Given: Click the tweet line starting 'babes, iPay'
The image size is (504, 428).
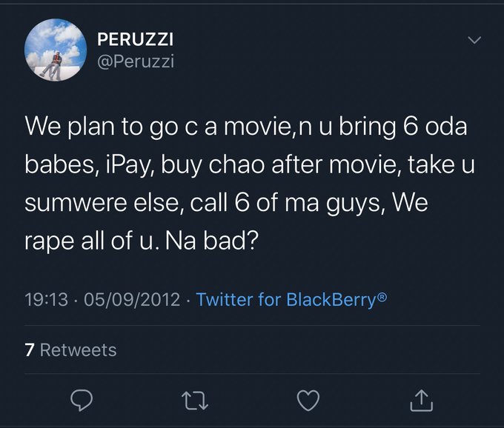Looking at the screenshot, I should point(249,164).
